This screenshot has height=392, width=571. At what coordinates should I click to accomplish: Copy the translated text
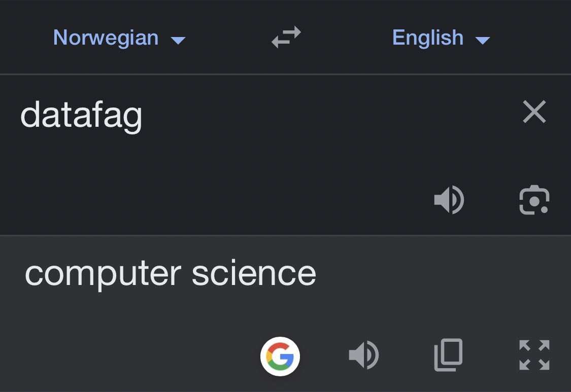pos(448,354)
